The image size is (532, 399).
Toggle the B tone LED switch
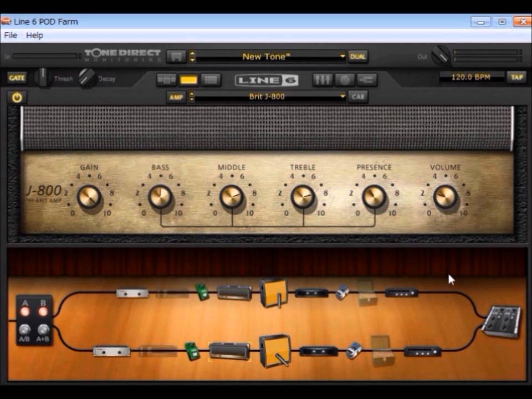43,311
